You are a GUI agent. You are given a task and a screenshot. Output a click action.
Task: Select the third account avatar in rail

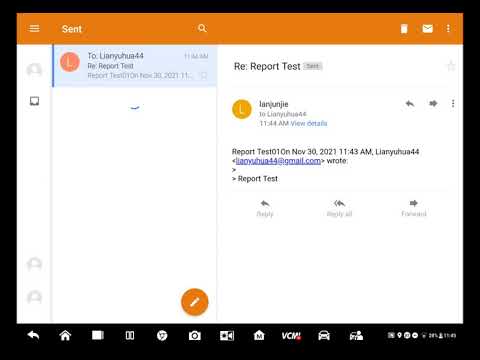coord(34,264)
